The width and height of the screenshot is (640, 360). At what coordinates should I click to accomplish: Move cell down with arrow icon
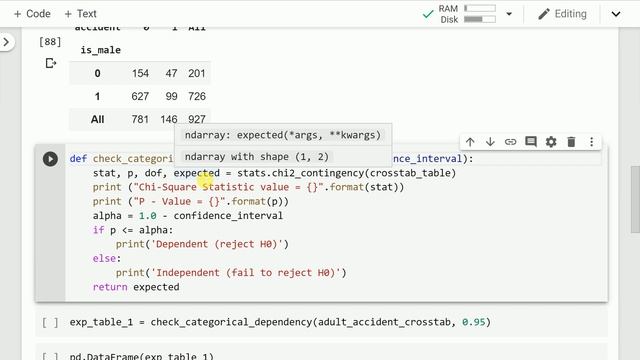click(490, 142)
